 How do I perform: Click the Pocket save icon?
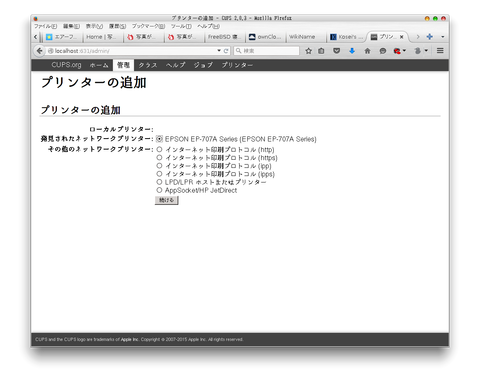tap(337, 51)
